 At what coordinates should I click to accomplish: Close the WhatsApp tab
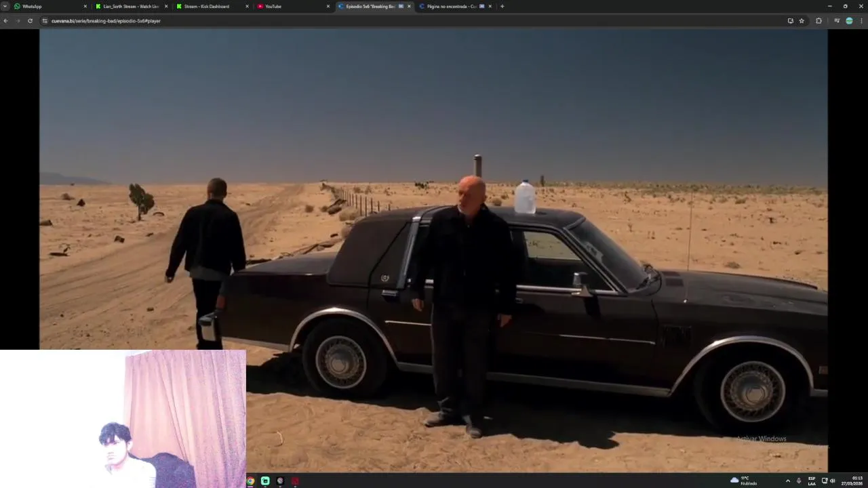coord(85,6)
